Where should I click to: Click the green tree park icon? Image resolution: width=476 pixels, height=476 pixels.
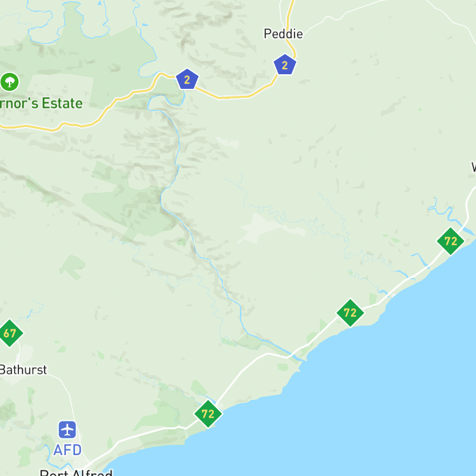[10, 82]
